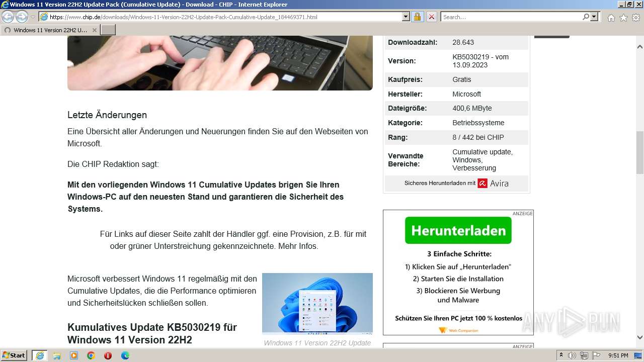Image resolution: width=644 pixels, height=362 pixels.
Task: Select the Windows 11 Version 22H2 tab
Action: click(50, 30)
